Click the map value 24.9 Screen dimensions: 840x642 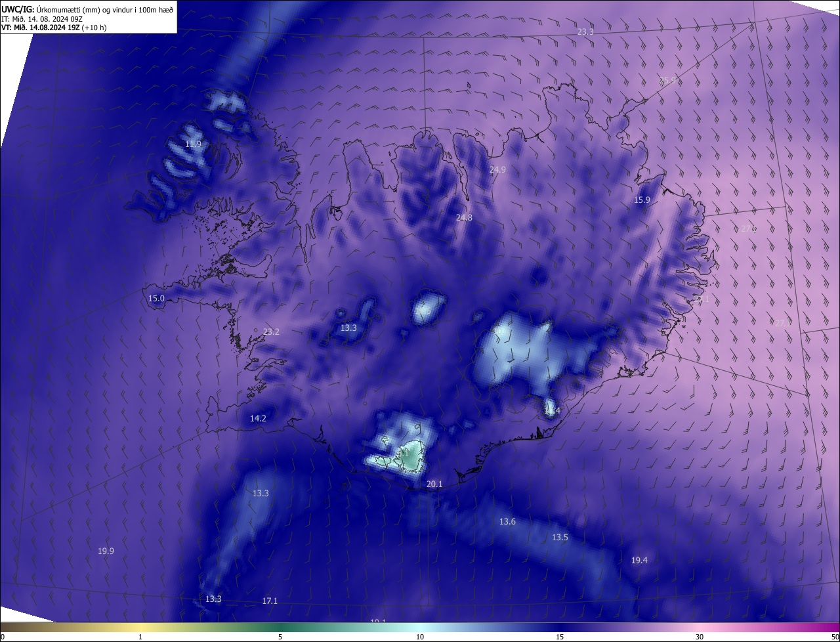[x=497, y=169]
